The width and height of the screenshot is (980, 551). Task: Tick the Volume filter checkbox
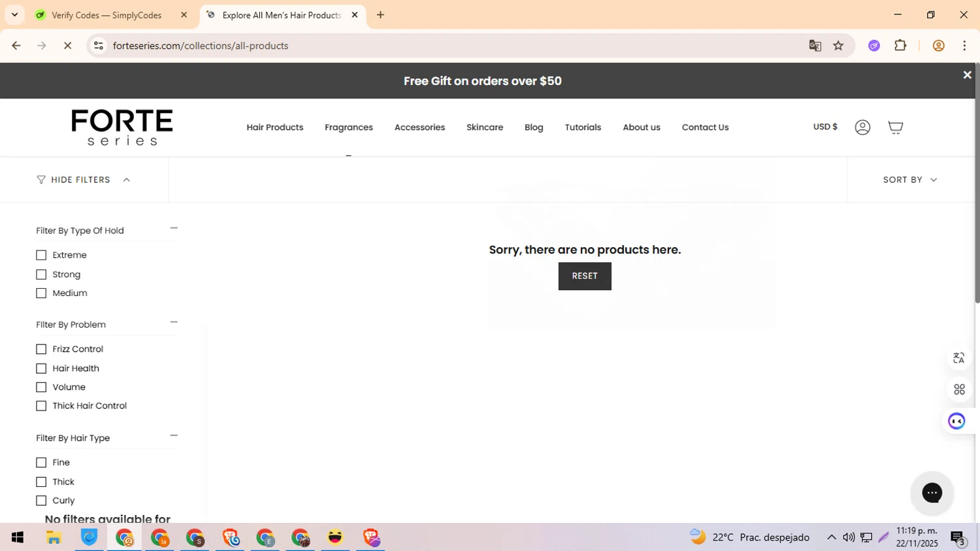click(41, 388)
